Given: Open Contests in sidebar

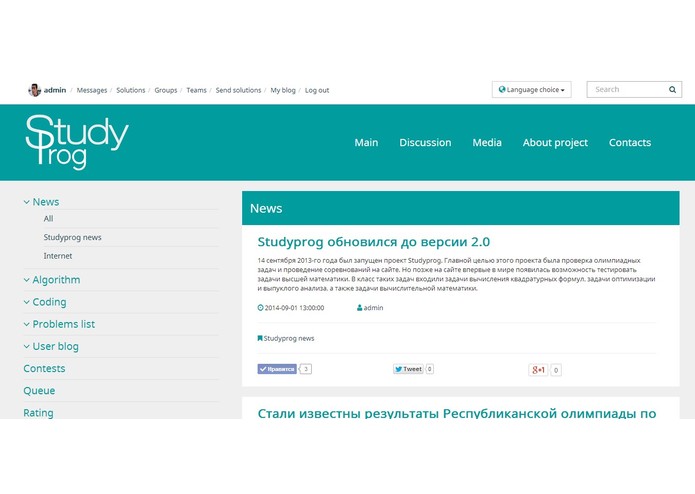Looking at the screenshot, I should click(x=44, y=368).
